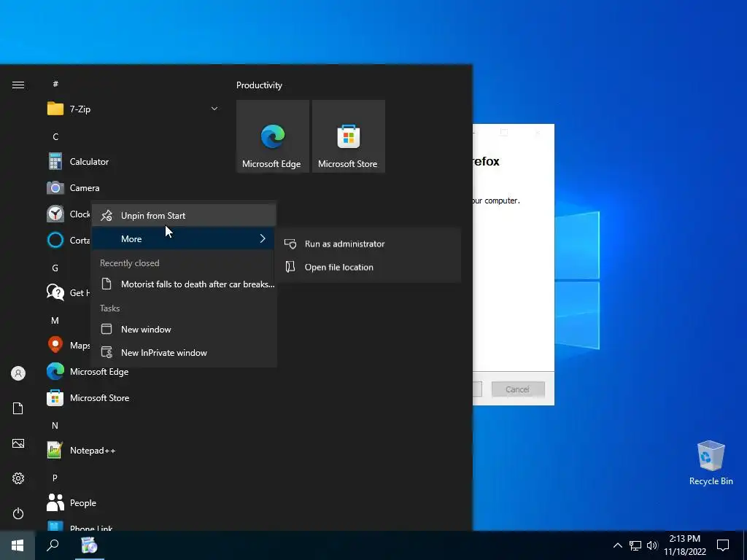The height and width of the screenshot is (560, 747).
Task: Select the Recycle Bin desktop icon
Action: [x=711, y=463]
